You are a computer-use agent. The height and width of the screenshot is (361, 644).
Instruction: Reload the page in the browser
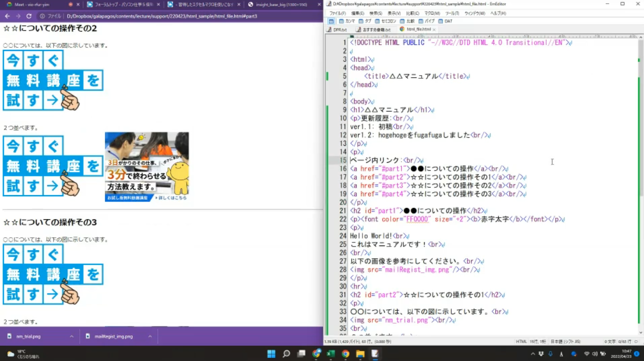click(29, 16)
